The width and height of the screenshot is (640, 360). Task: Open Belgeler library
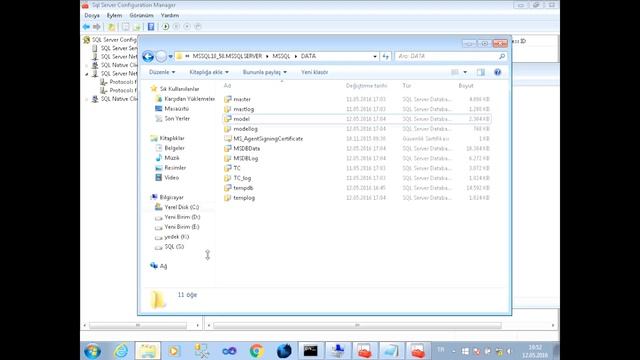[174, 148]
